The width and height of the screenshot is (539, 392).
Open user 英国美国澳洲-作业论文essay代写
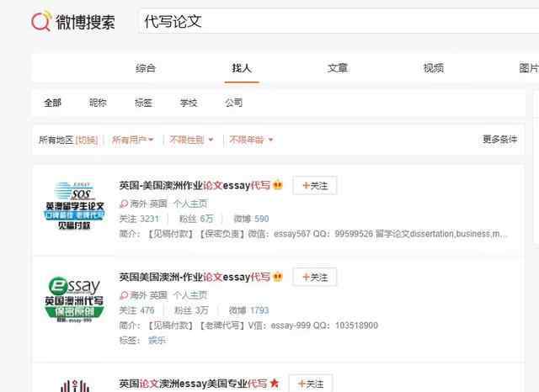(x=195, y=277)
